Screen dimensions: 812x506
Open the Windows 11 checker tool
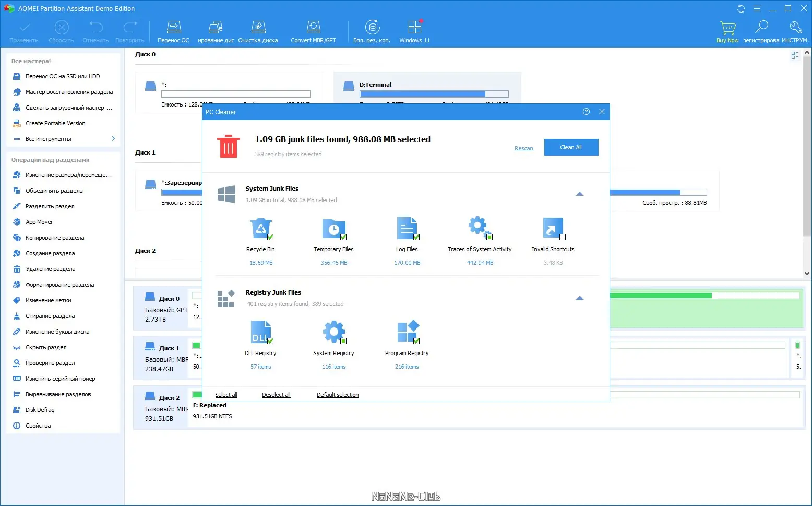pyautogui.click(x=414, y=32)
